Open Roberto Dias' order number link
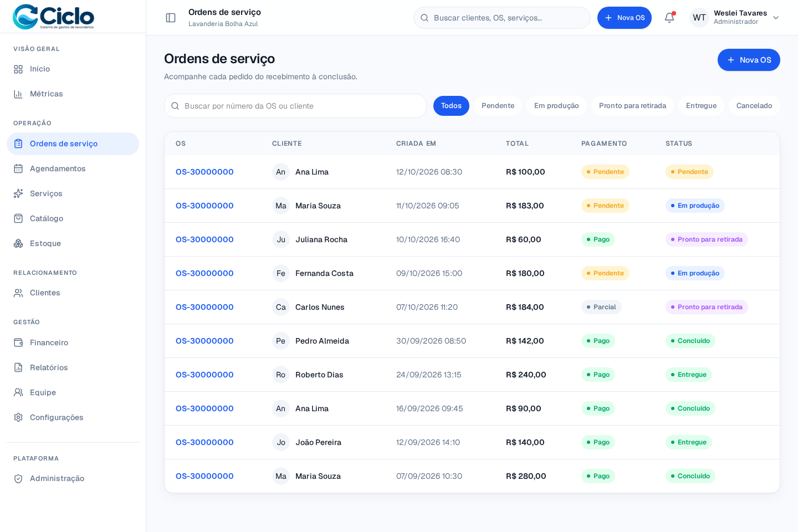The width and height of the screenshot is (798, 532). (x=204, y=375)
